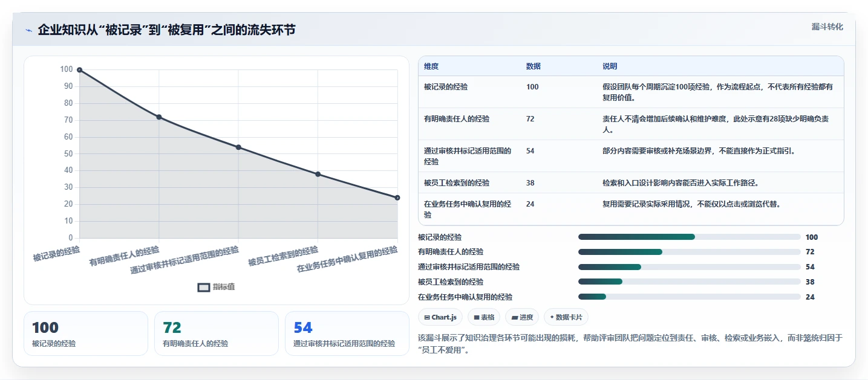Click chart data point at value 100
The image size is (868, 380).
[x=79, y=70]
